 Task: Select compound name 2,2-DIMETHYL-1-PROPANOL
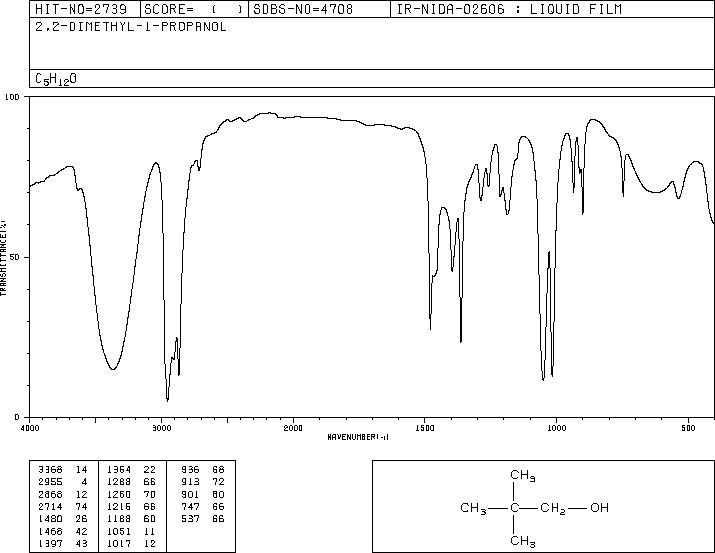(x=131, y=27)
